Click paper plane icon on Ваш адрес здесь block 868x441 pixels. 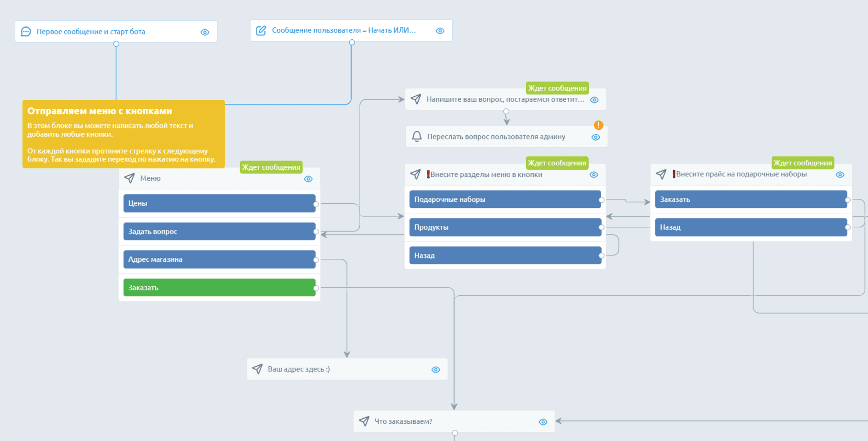click(x=257, y=369)
